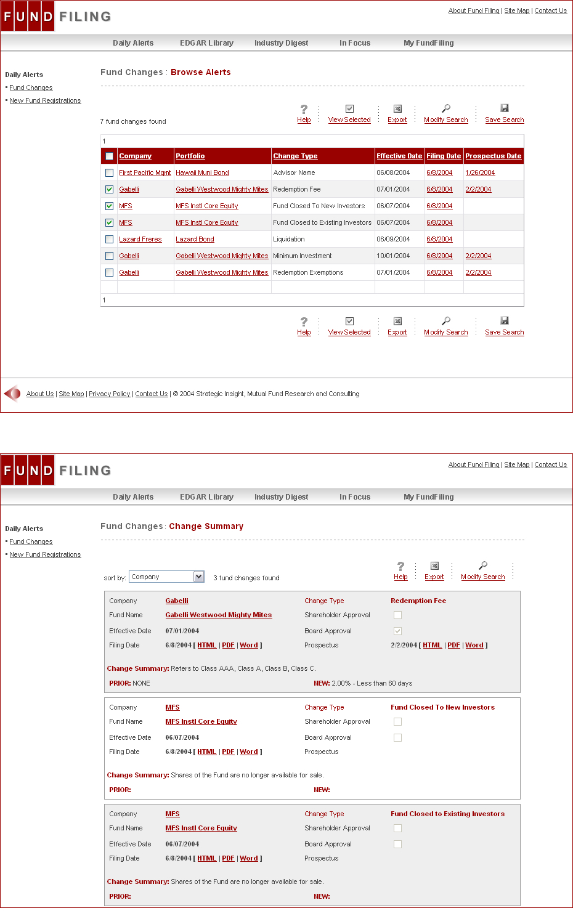573x924 pixels.
Task: Check the Gabelli Minimum Investment row checkbox
Action: [x=109, y=256]
